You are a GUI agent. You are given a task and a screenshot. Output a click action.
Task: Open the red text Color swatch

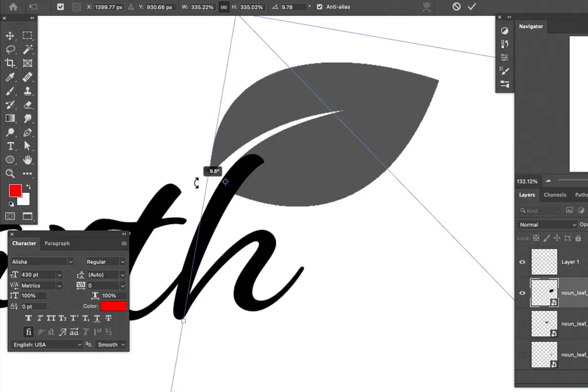click(x=114, y=306)
